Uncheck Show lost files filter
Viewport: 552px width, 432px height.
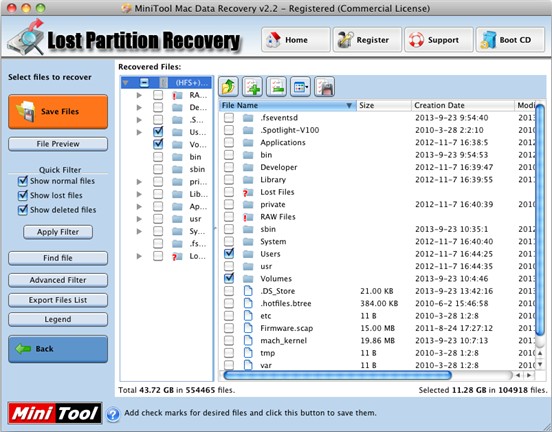tap(23, 195)
